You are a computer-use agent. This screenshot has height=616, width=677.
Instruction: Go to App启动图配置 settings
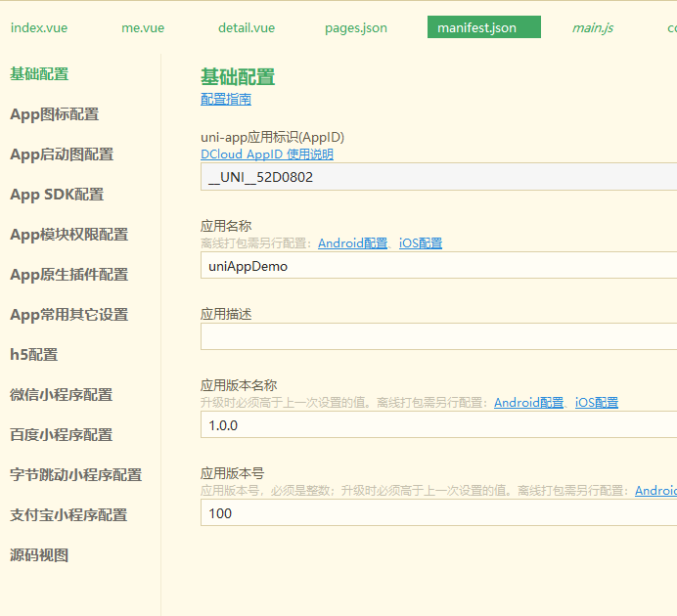click(x=62, y=154)
